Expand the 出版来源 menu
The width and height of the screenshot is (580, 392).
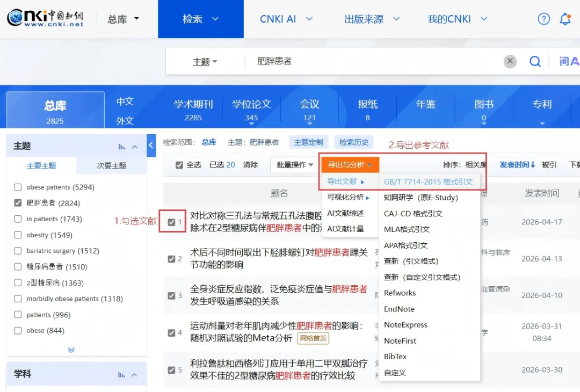pyautogui.click(x=372, y=19)
